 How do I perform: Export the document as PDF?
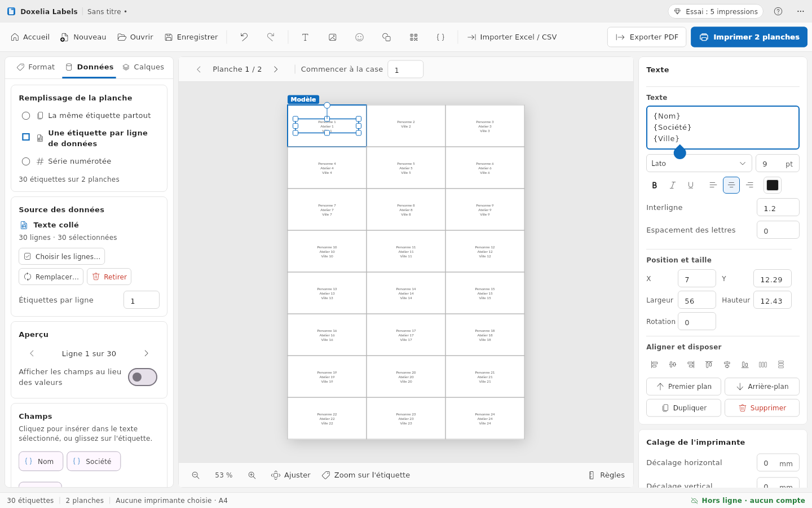(x=647, y=37)
